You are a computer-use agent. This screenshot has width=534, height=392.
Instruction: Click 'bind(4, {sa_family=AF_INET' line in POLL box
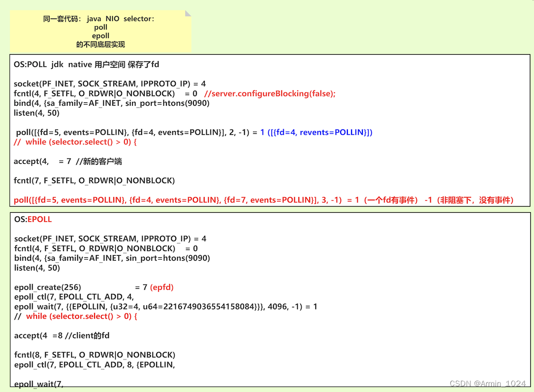[111, 103]
